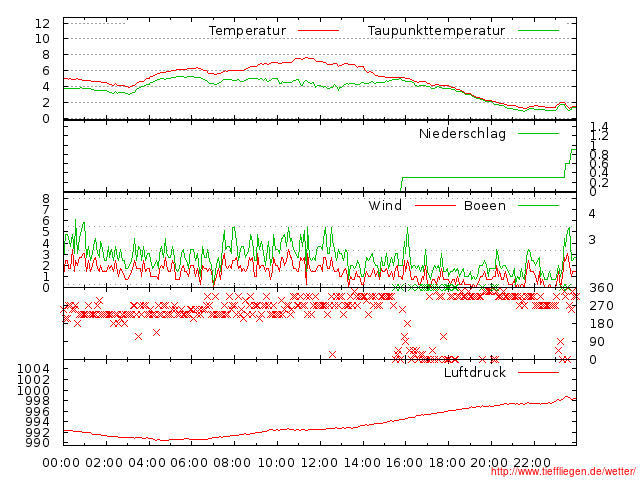Click the Temperatur legend label
Viewport: 640px width, 480px height.
(247, 31)
